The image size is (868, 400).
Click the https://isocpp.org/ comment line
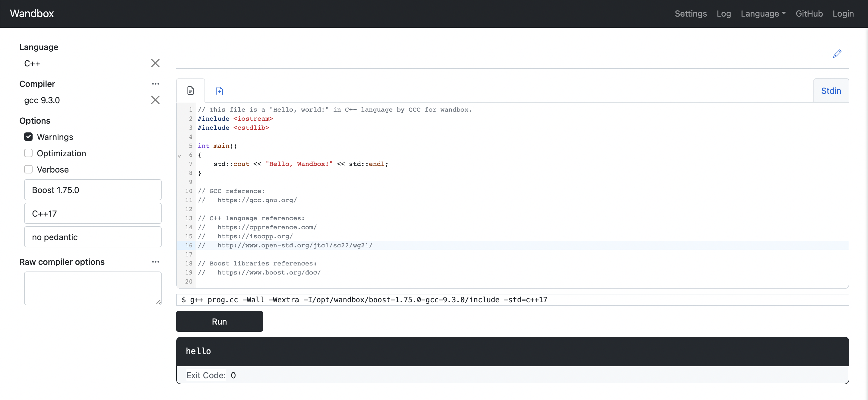(245, 236)
